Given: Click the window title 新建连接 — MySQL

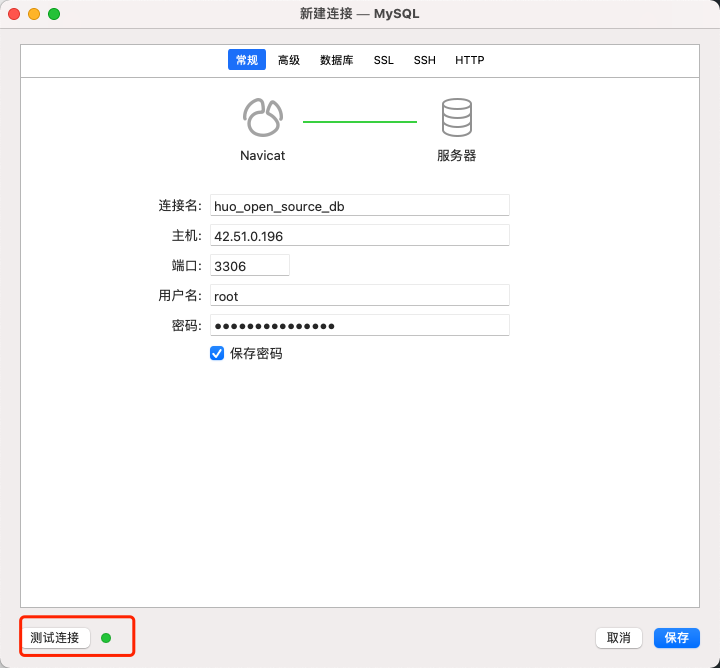Looking at the screenshot, I should pyautogui.click(x=360, y=14).
